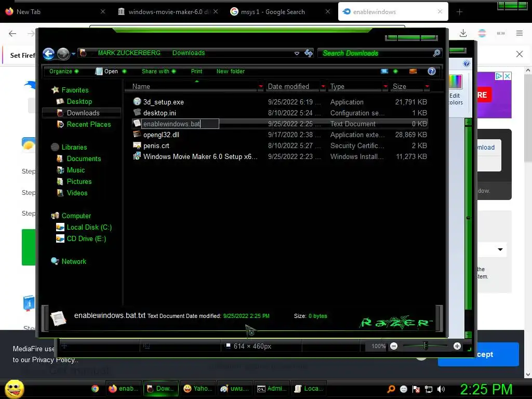Click the Open toolbar button
532x399 pixels.
[107, 71]
